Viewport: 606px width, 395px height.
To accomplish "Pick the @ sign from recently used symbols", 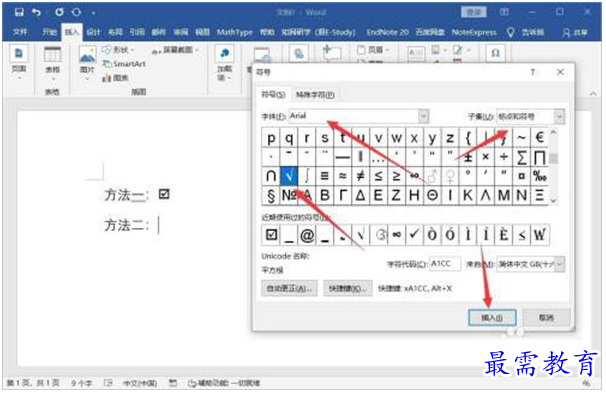I will click(307, 235).
